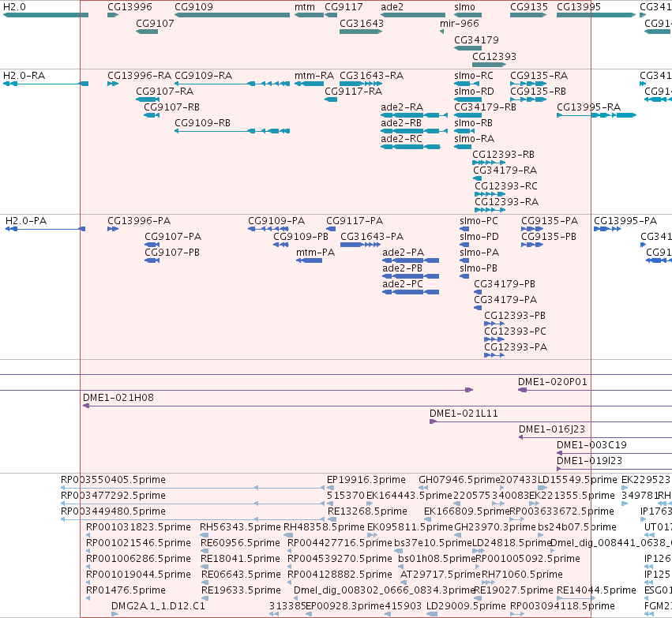
Task: Click the CG13995 gene bar
Action: pos(596,15)
